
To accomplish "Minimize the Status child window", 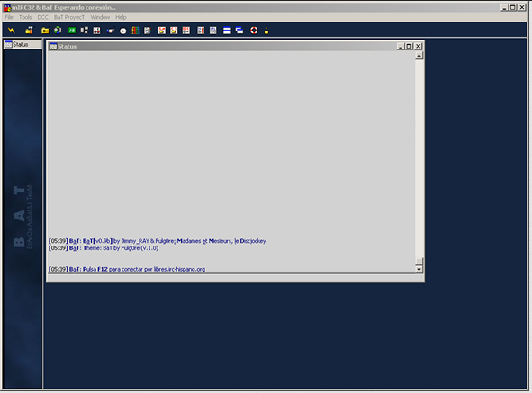I will (x=401, y=47).
